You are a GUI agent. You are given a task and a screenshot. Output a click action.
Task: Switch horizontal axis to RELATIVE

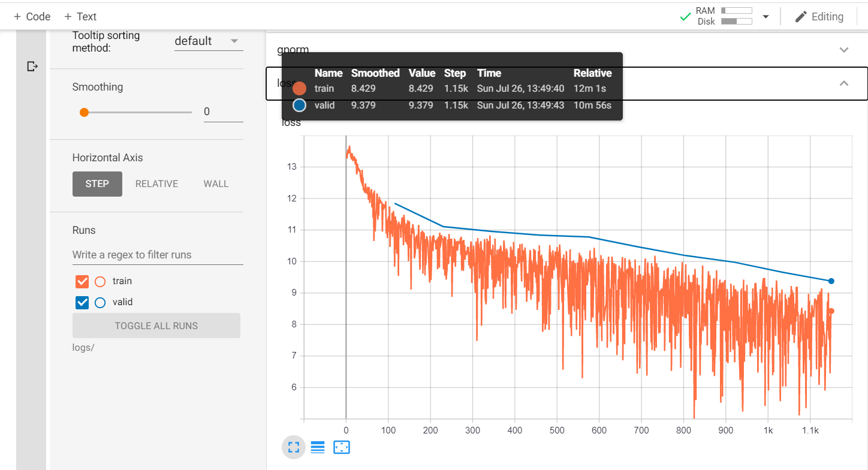tap(156, 183)
